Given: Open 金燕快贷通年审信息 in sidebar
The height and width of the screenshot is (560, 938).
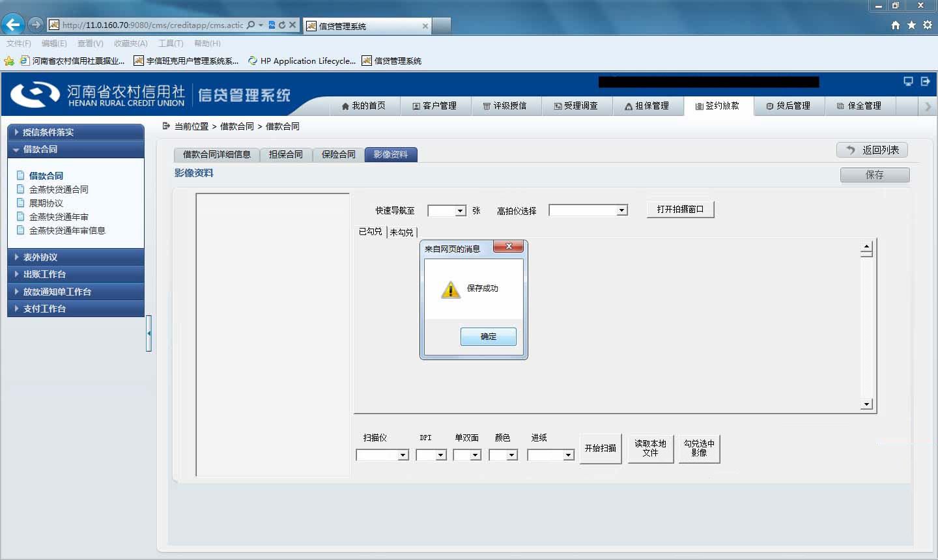Looking at the screenshot, I should tap(67, 231).
